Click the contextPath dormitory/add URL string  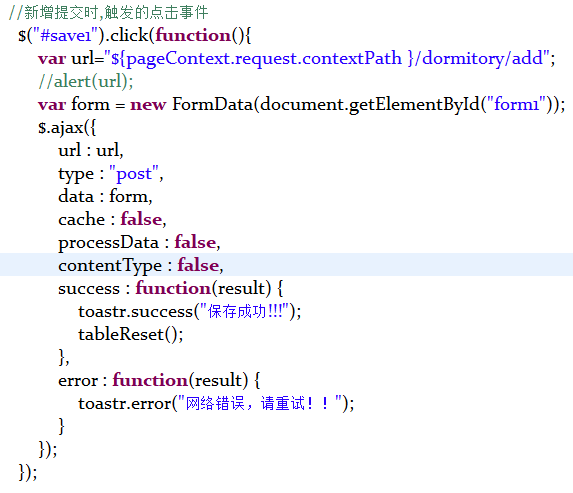pyautogui.click(x=327, y=58)
